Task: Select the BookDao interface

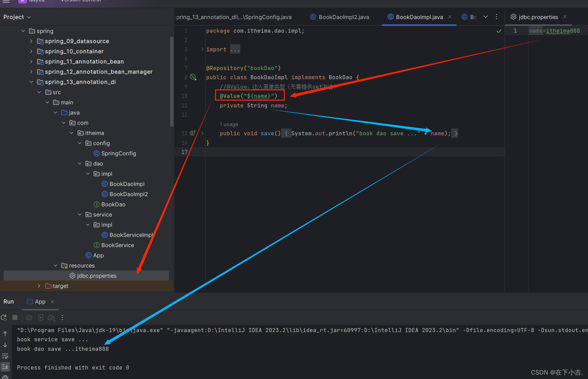Action: (110, 204)
